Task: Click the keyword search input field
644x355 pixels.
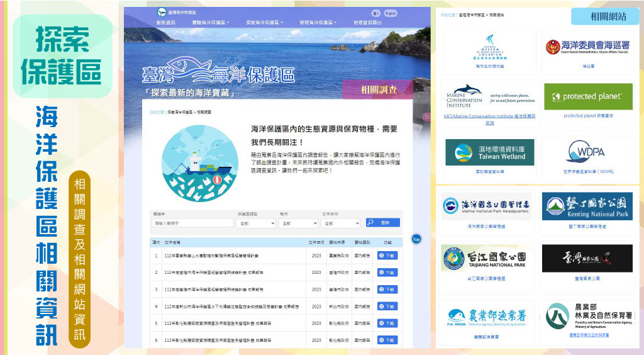Action: pyautogui.click(x=192, y=223)
